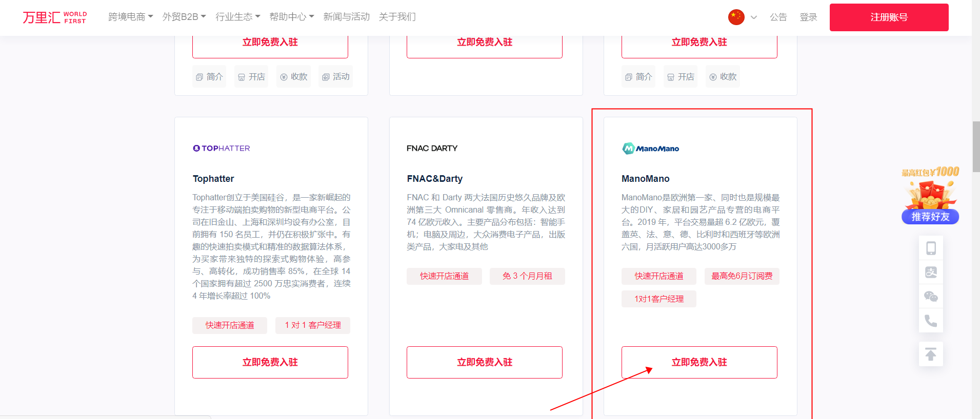The height and width of the screenshot is (419, 980).
Task: Click the Alipay icon in side panel
Action: click(931, 272)
